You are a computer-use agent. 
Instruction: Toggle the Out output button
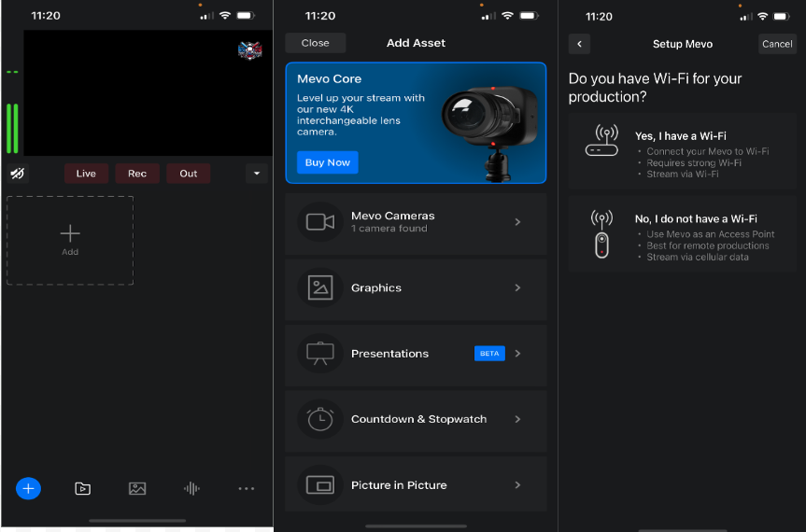(189, 174)
